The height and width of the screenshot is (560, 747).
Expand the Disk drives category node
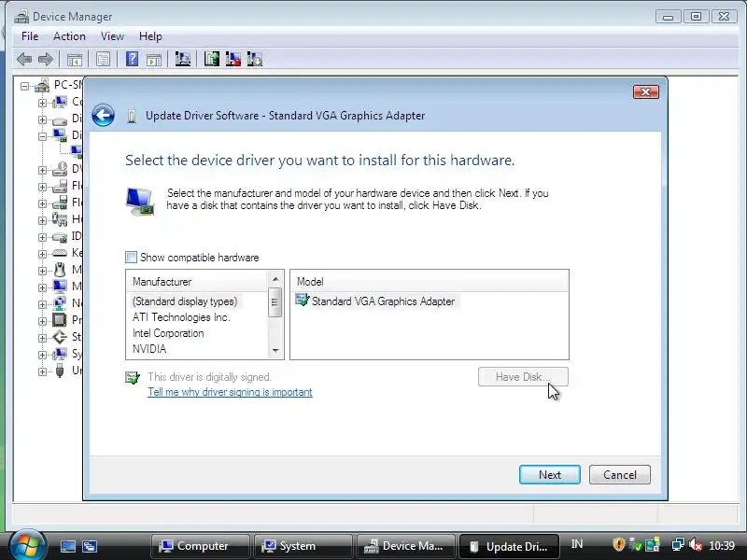(x=42, y=119)
